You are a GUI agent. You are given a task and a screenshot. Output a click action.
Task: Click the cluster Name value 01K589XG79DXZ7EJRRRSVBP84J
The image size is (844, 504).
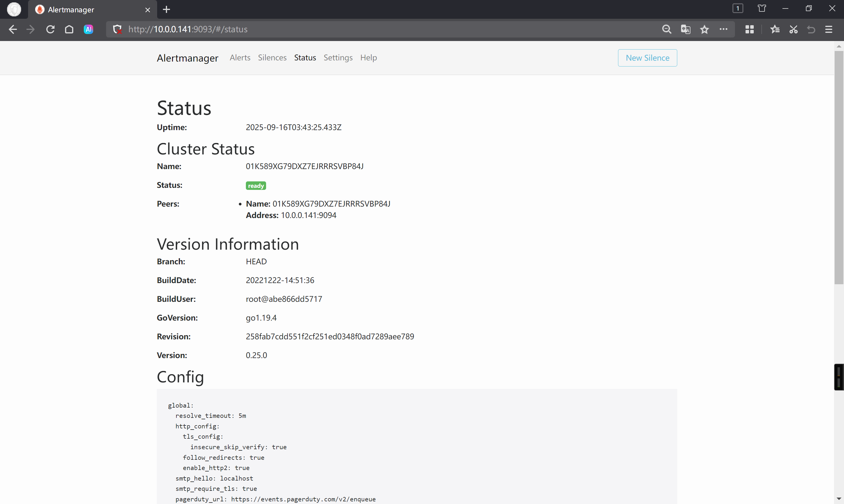(x=305, y=166)
